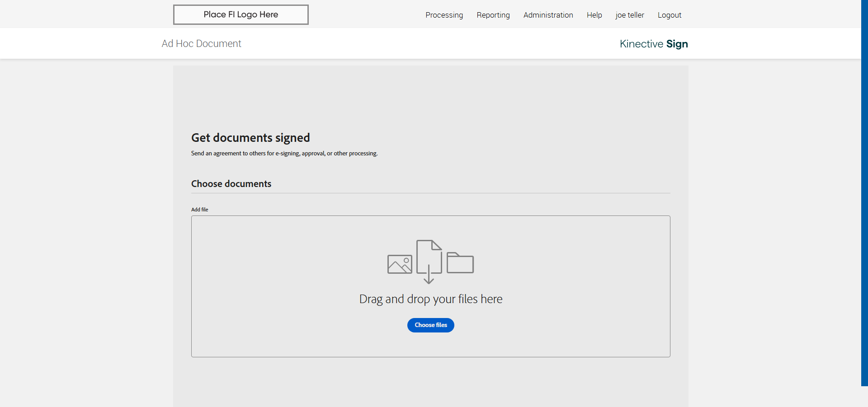Click the document download arrow icon
Viewport: 868px width, 407px height.
click(x=429, y=262)
